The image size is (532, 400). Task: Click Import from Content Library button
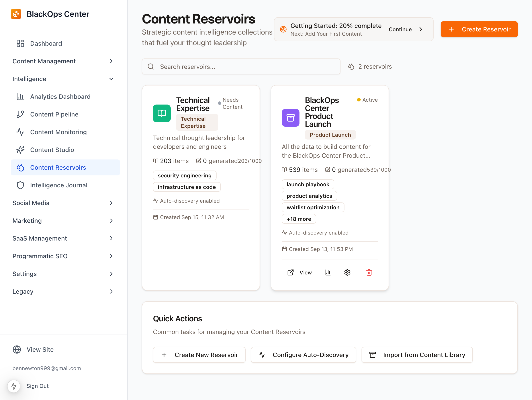click(x=417, y=355)
